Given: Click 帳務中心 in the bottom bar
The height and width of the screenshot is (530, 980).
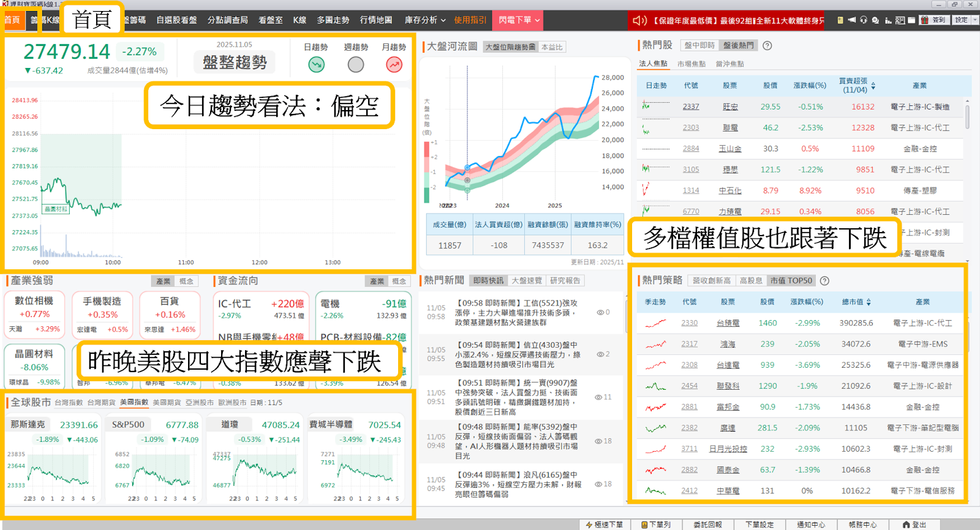Looking at the screenshot, I should [x=862, y=524].
